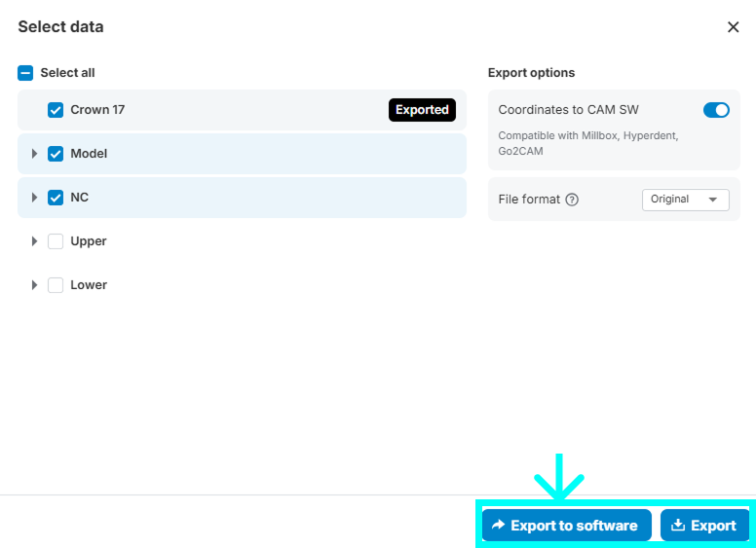The width and height of the screenshot is (756, 548).
Task: Click the Upper item label
Action: [x=89, y=241]
